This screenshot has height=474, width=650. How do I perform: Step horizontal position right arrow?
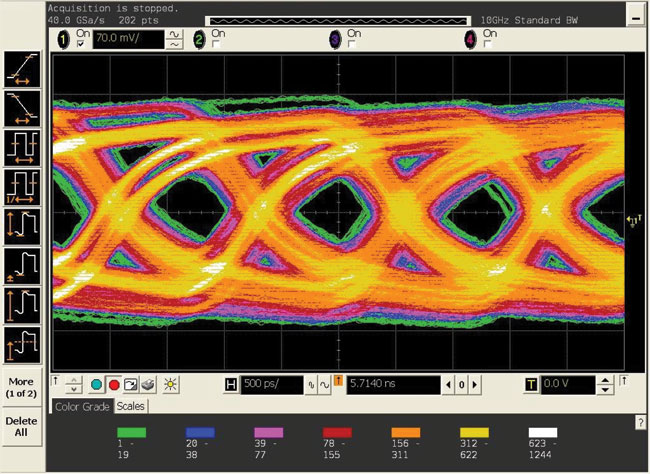[475, 385]
